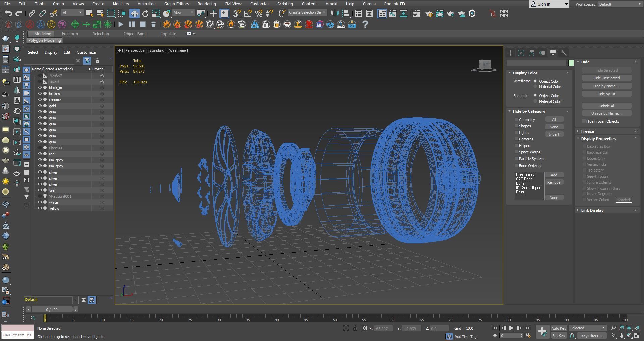
Task: Open the Key Filters dialog button
Action: [592, 336]
